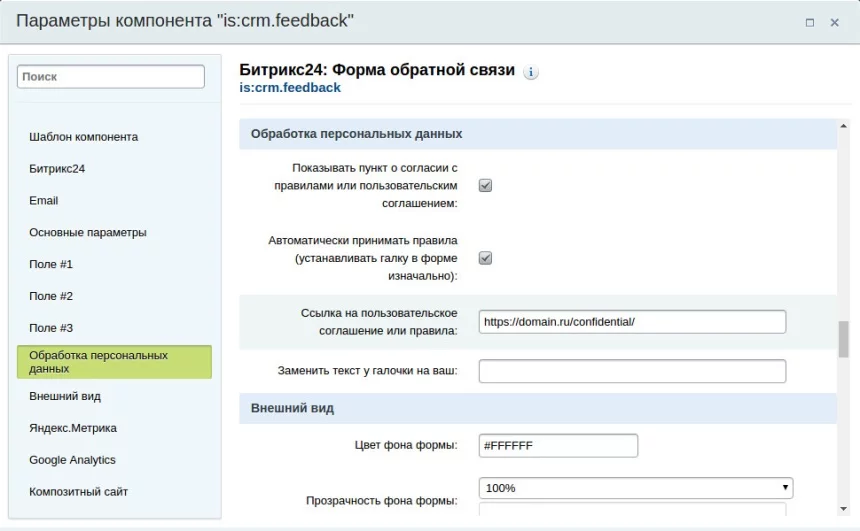860x531 pixels.
Task: Focus the Поиск search field
Action: (111, 77)
